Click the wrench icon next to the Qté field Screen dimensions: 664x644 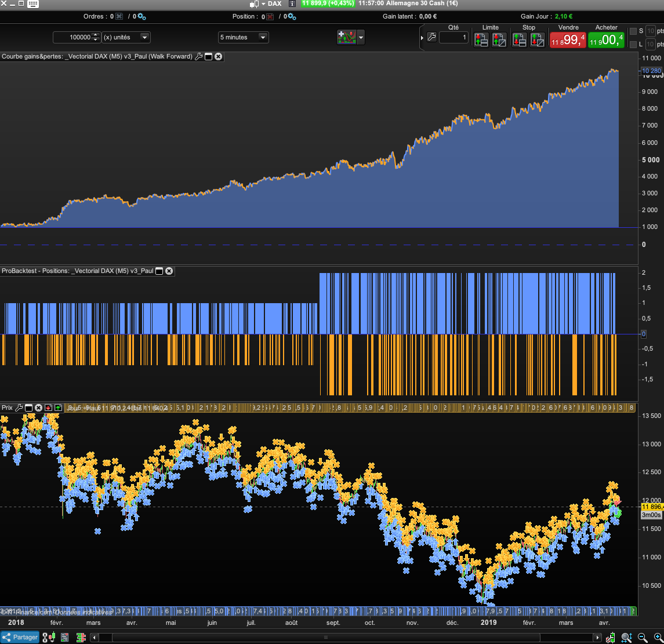(x=431, y=38)
